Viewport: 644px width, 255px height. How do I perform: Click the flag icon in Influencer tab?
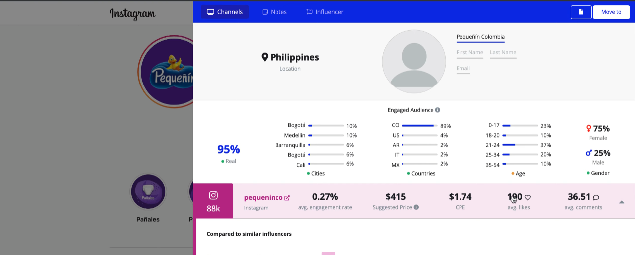tap(309, 12)
